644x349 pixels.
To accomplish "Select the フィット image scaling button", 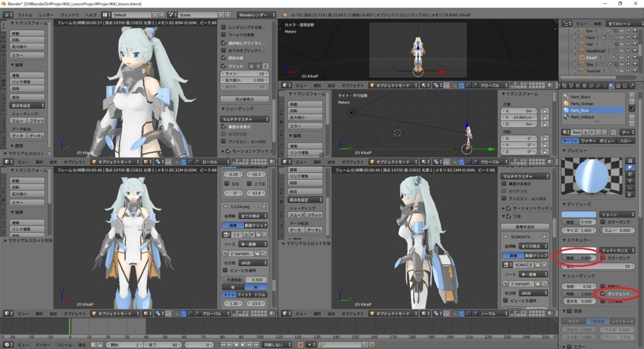I will point(245,294).
